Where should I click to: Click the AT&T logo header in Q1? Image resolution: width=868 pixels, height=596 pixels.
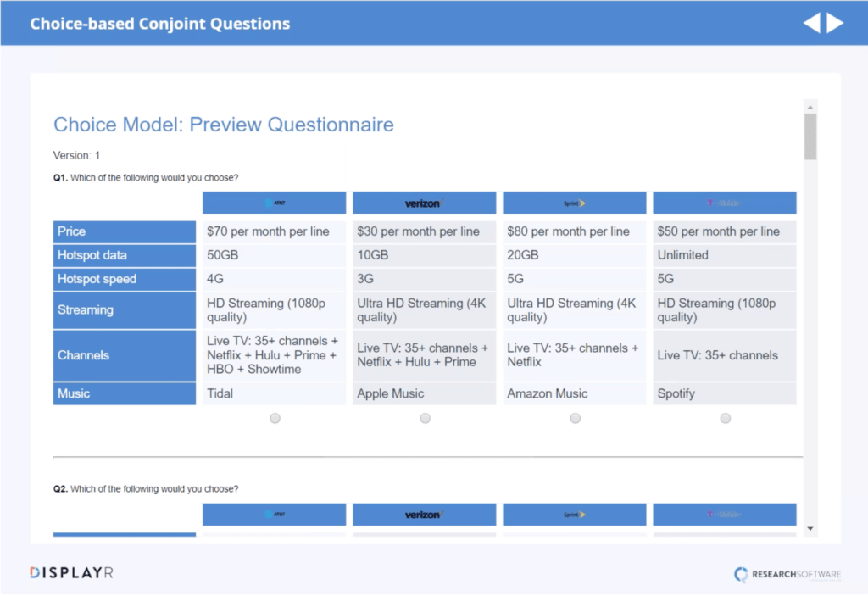[x=274, y=203]
